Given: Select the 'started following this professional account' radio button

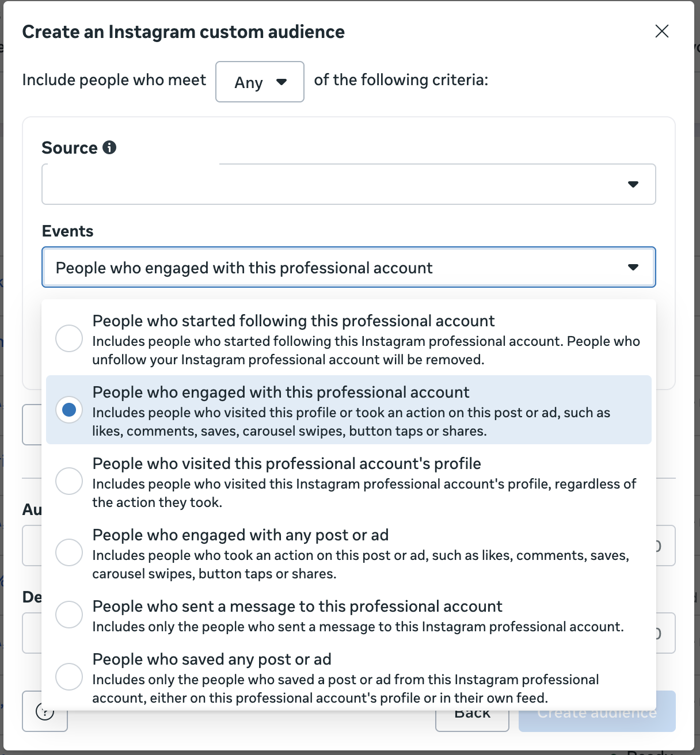Looking at the screenshot, I should (69, 338).
